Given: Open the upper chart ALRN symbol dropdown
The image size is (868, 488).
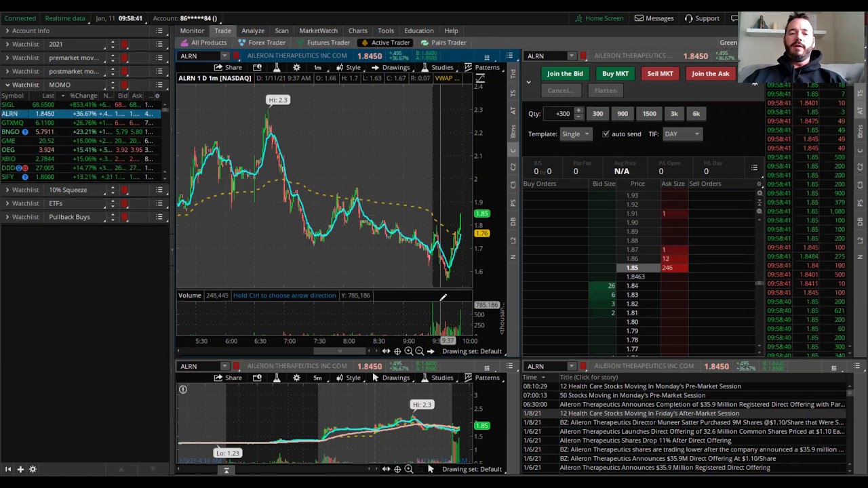Looking at the screenshot, I should pyautogui.click(x=224, y=56).
